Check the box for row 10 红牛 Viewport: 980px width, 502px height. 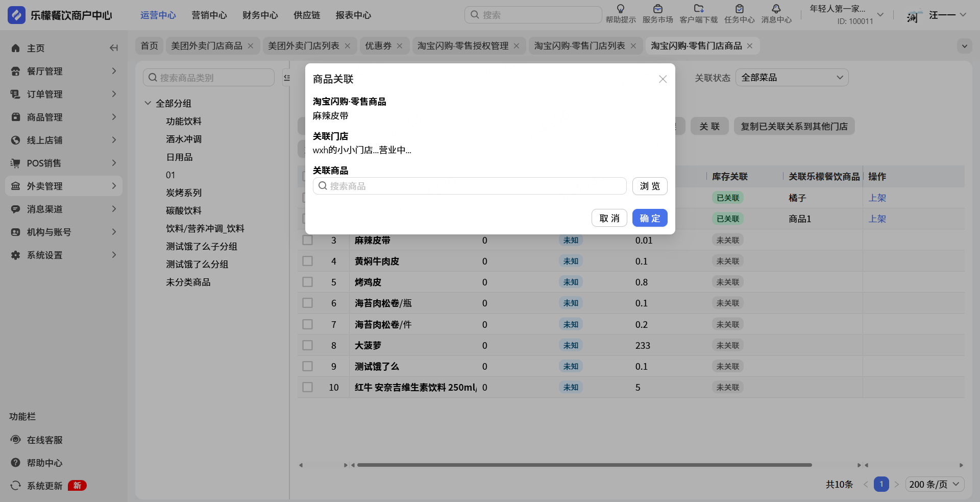click(307, 387)
